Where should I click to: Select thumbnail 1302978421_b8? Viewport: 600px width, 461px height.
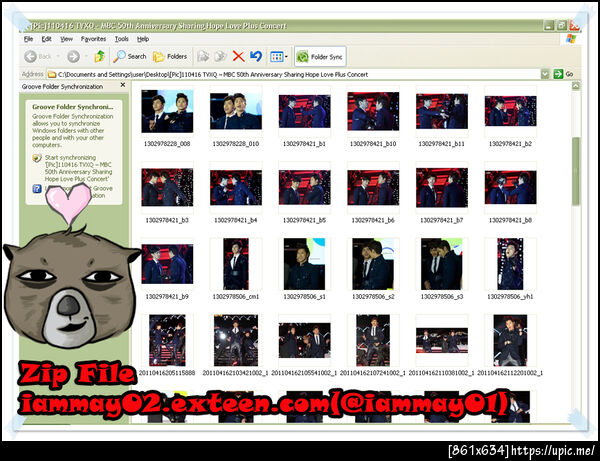coord(510,187)
